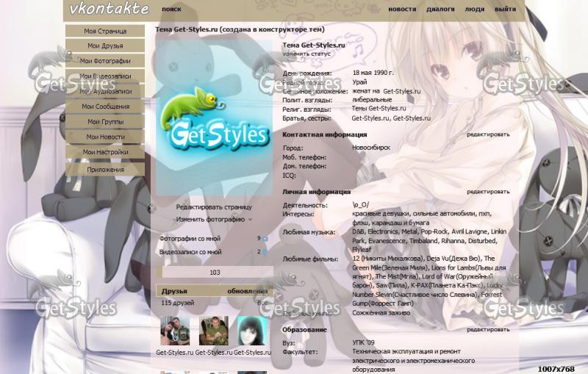Open Фотографии со мной

pos(190,238)
